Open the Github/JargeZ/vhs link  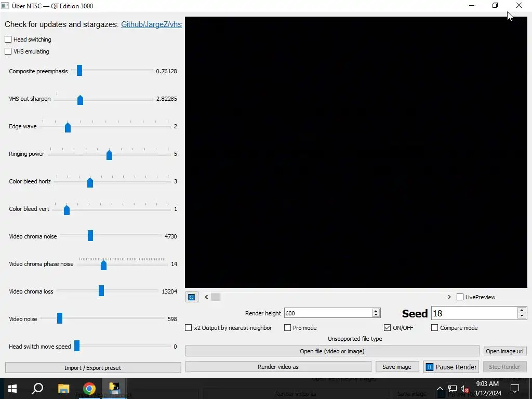click(x=151, y=24)
